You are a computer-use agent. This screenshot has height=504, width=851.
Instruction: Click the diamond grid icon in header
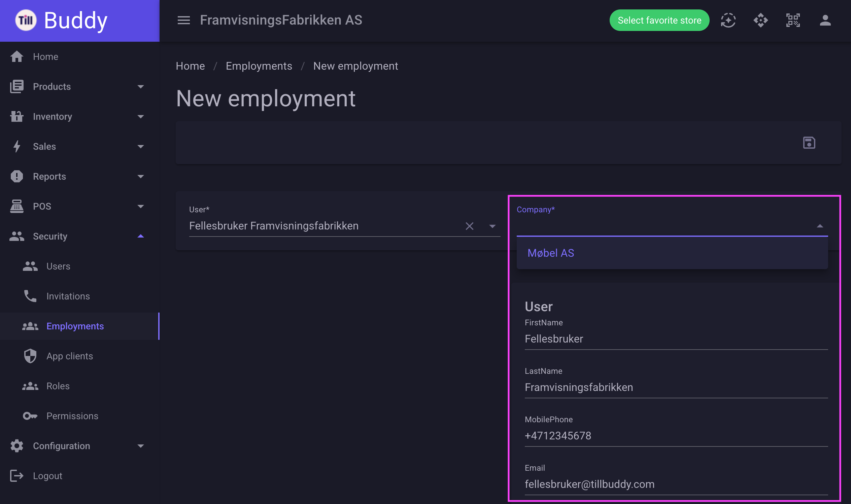[x=761, y=21]
